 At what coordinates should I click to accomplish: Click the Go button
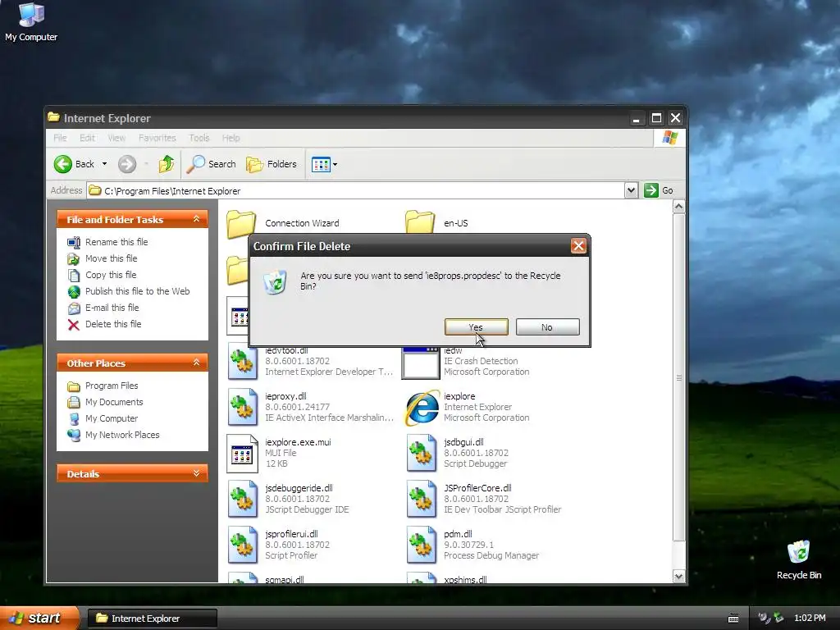tap(659, 190)
